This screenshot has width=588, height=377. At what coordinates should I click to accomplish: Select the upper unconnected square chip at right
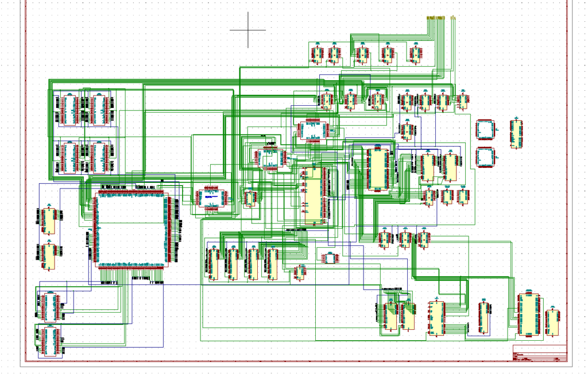(x=485, y=130)
